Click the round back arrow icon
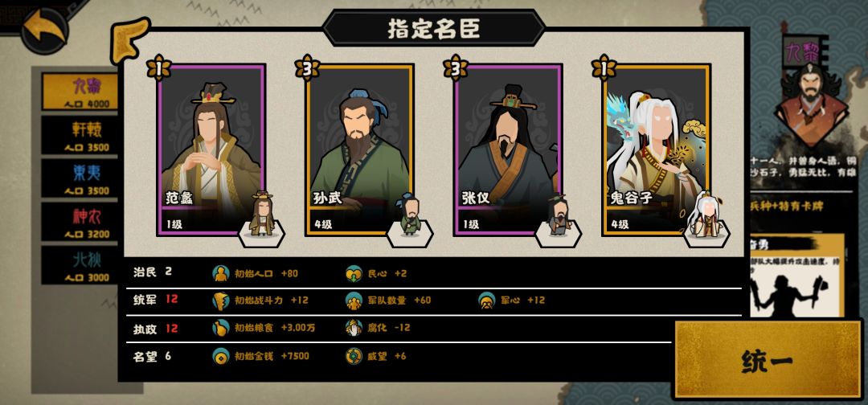Screen dimensions: 868x405 coord(44,31)
